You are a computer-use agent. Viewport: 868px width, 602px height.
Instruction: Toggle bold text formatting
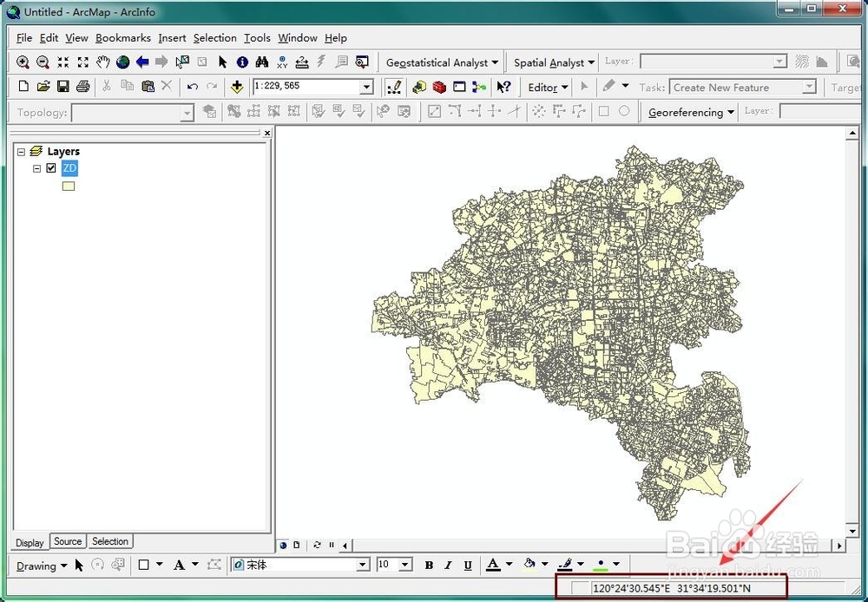coord(429,565)
